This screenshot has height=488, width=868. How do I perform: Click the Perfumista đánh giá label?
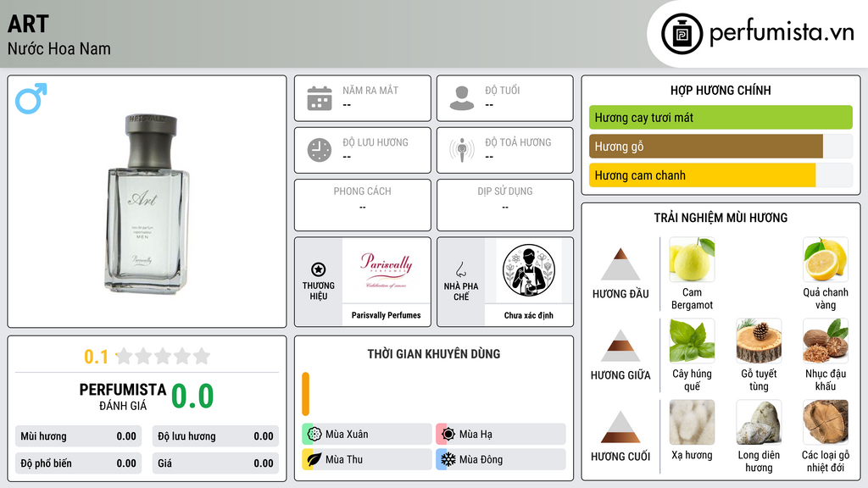coord(123,397)
